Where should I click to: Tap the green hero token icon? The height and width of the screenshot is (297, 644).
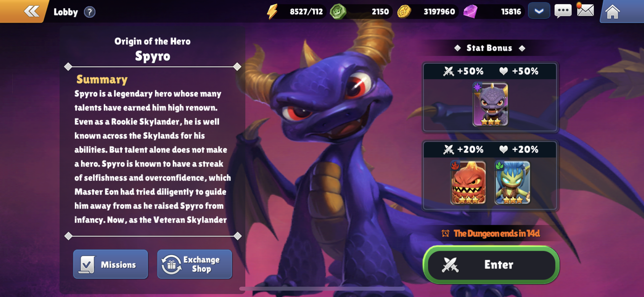point(338,12)
